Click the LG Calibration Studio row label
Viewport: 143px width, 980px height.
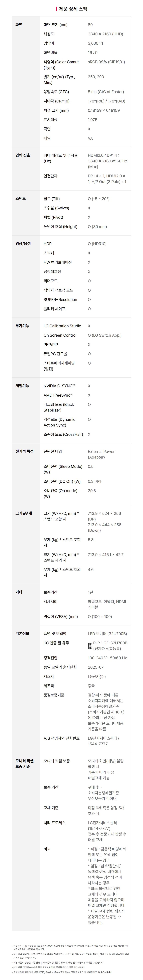tap(62, 326)
